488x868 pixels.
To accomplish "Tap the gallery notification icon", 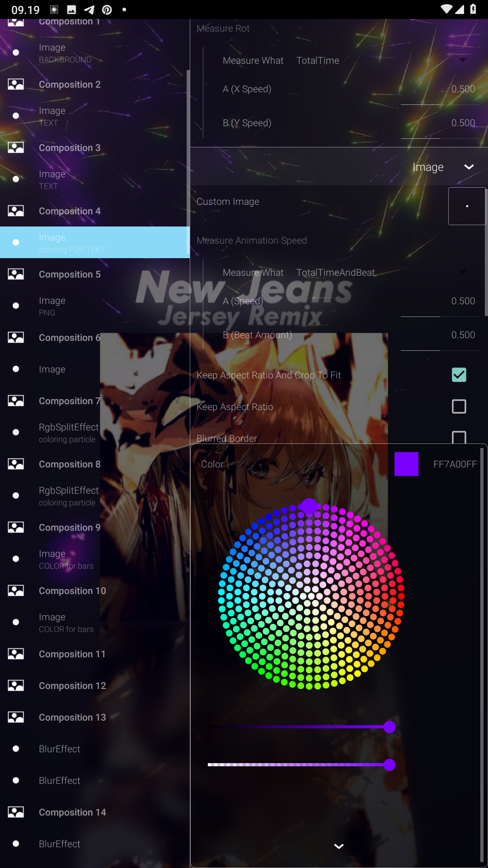I will point(71,9).
